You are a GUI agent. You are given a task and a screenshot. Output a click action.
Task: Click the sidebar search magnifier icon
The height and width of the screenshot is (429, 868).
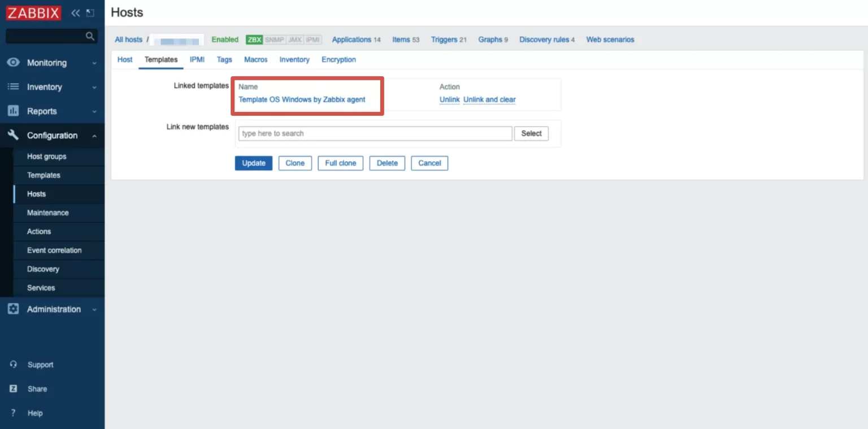(89, 36)
